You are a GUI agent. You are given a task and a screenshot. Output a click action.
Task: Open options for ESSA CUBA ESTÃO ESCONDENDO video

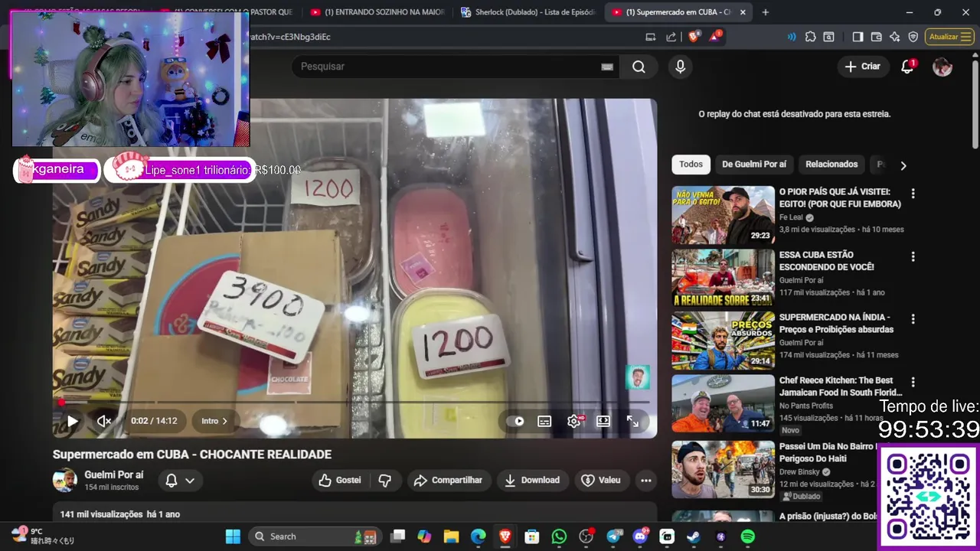coord(913,256)
